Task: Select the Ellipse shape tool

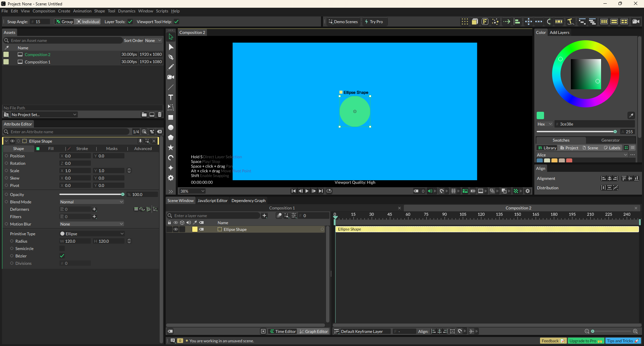Action: pyautogui.click(x=171, y=128)
